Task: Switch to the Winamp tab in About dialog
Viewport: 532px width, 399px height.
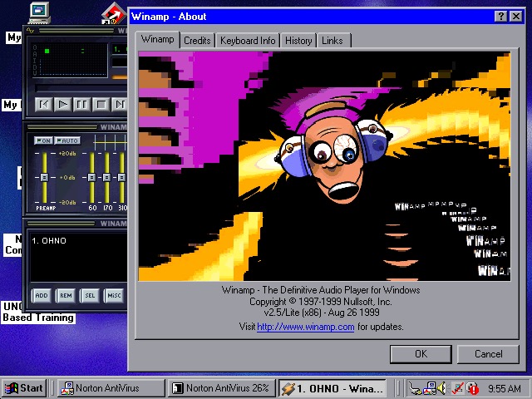Action: tap(157, 40)
